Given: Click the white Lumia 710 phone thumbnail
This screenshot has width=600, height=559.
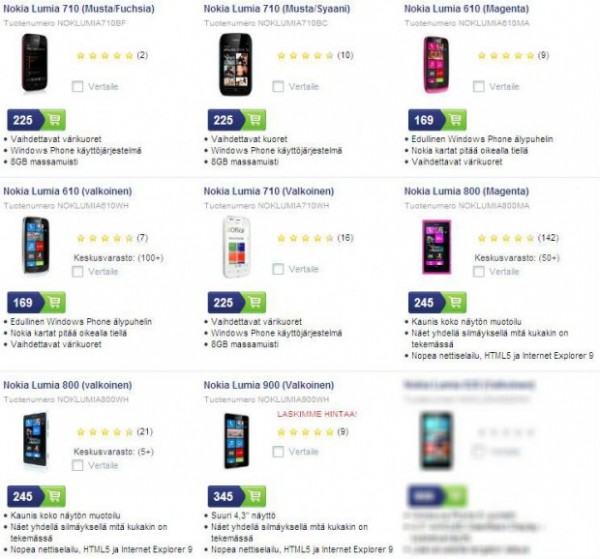Looking at the screenshot, I should click(x=236, y=247).
